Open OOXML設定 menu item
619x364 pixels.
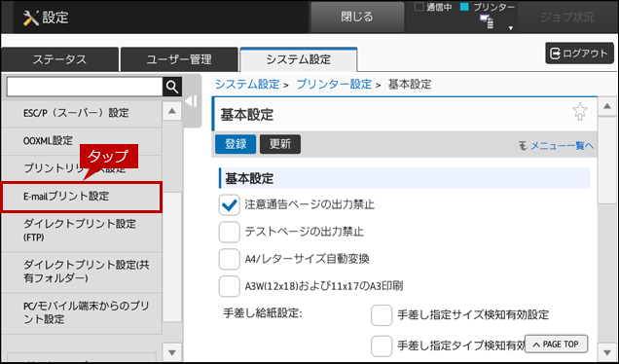point(82,141)
